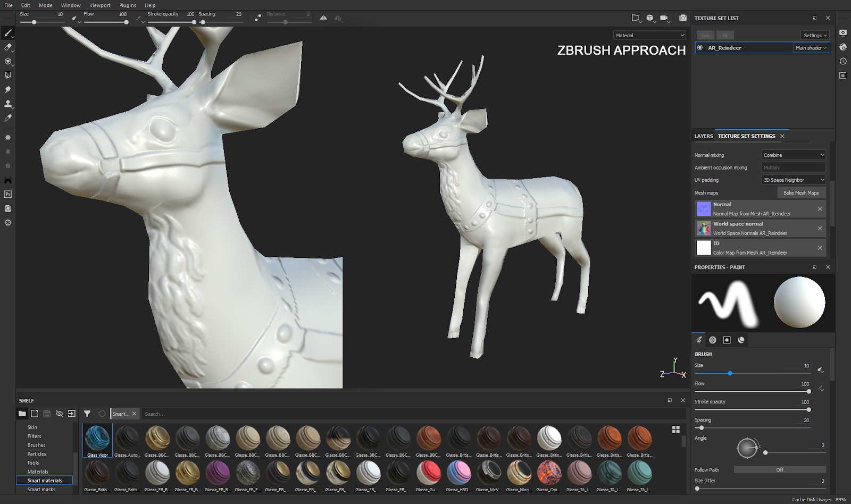This screenshot has width=851, height=504.
Task: Open the History panel icon
Action: [x=843, y=61]
